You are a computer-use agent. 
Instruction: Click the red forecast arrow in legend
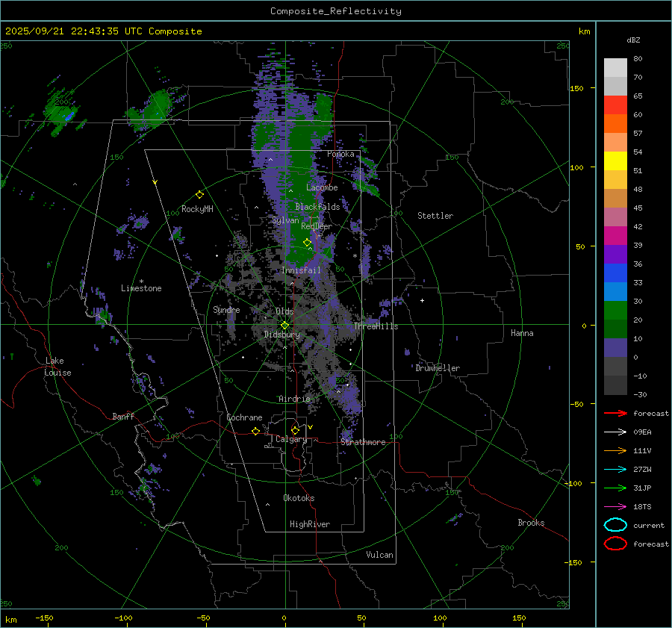click(x=615, y=413)
